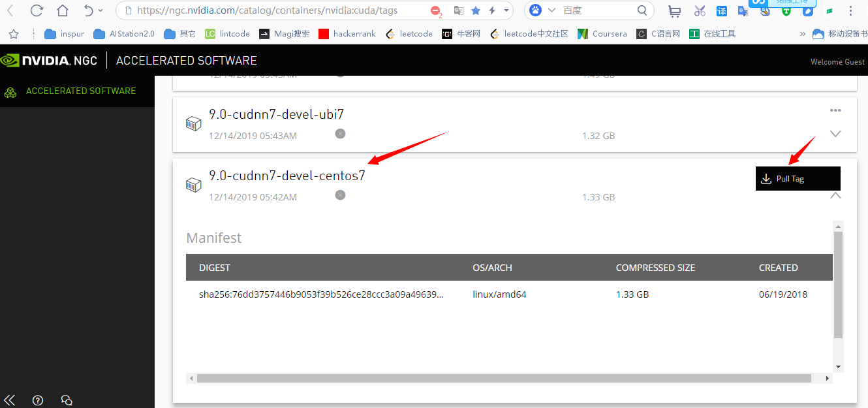
Task: Click the container icon beside 9.0-cudnn7-devel-centos7
Action: (193, 185)
